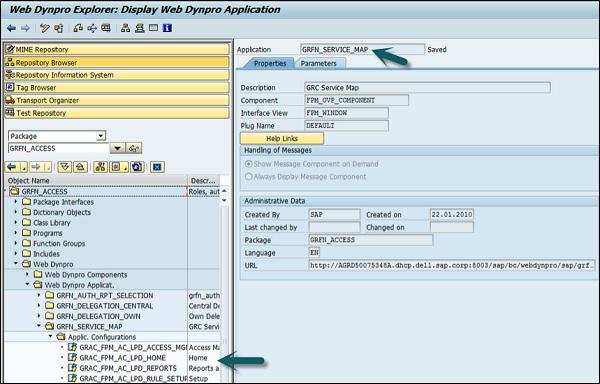Select Applic. Configurations node
The image size is (600, 384).
(x=102, y=337)
